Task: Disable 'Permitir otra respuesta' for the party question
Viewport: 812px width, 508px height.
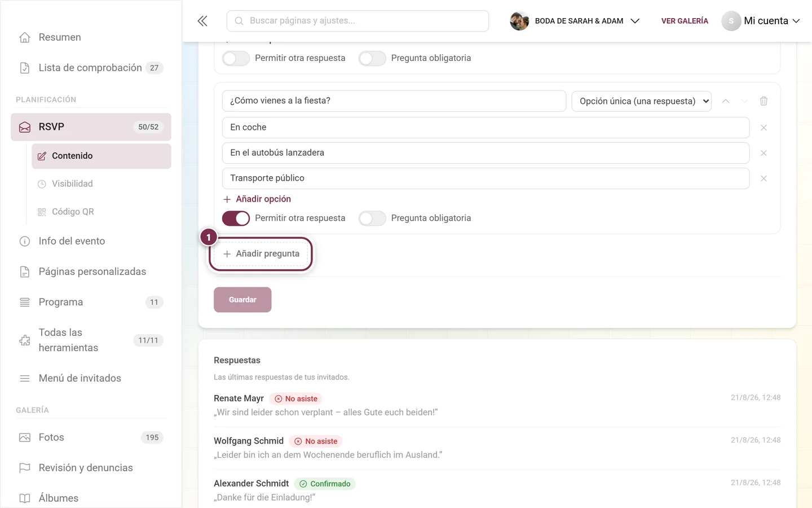Action: (x=236, y=218)
